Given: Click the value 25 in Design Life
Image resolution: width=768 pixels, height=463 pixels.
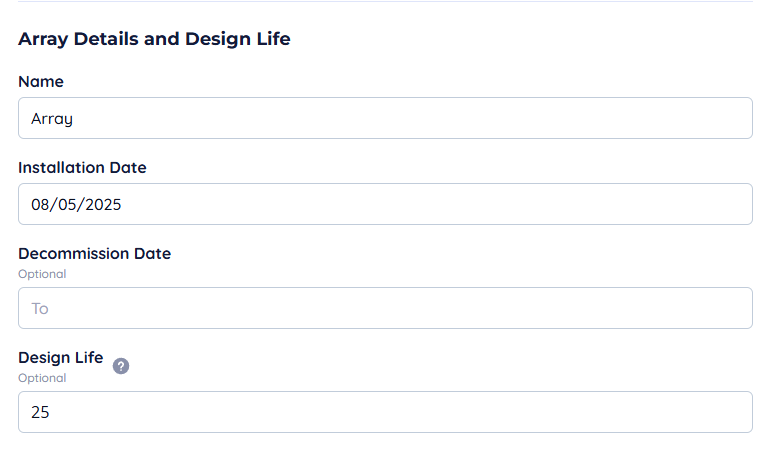Looking at the screenshot, I should click(x=40, y=412).
